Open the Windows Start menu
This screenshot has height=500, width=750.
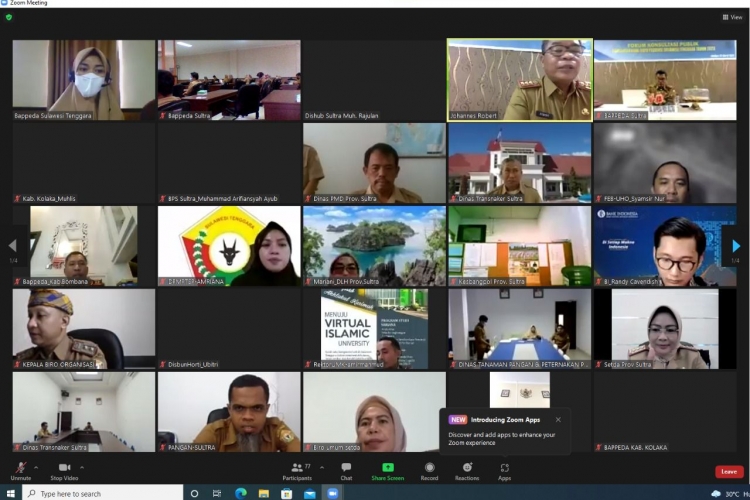tap(10, 493)
